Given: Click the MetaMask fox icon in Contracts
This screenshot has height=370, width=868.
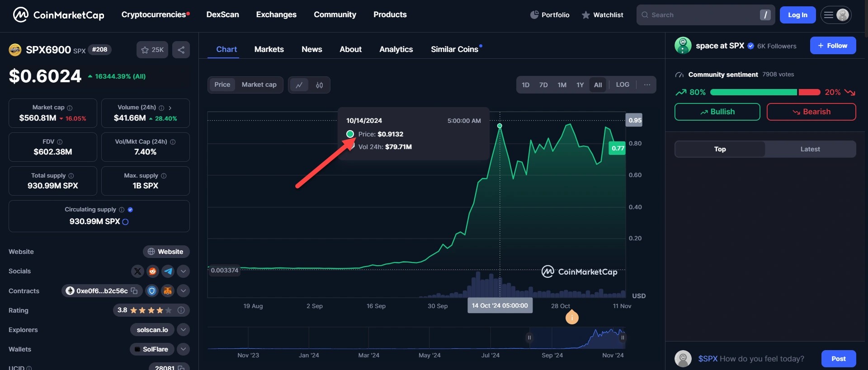Looking at the screenshot, I should (x=168, y=291).
